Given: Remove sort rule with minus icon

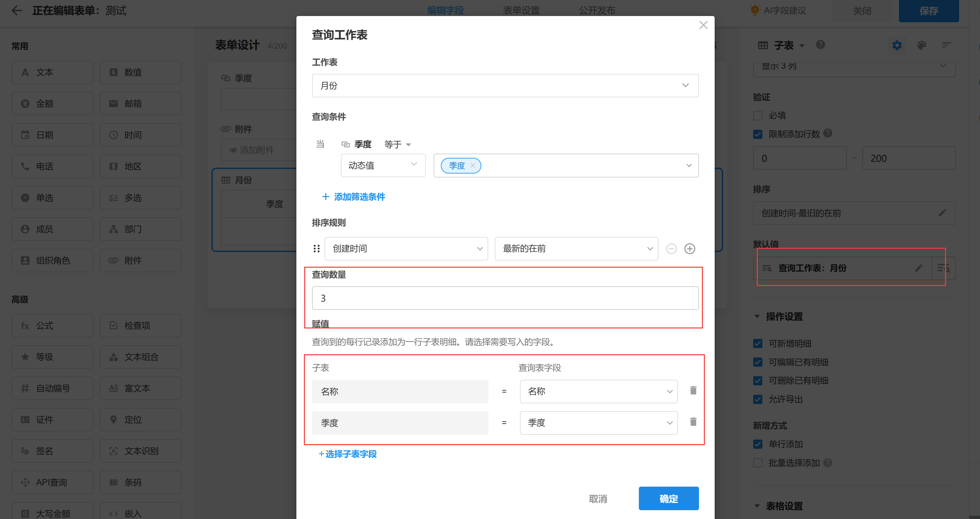Looking at the screenshot, I should pyautogui.click(x=671, y=248).
